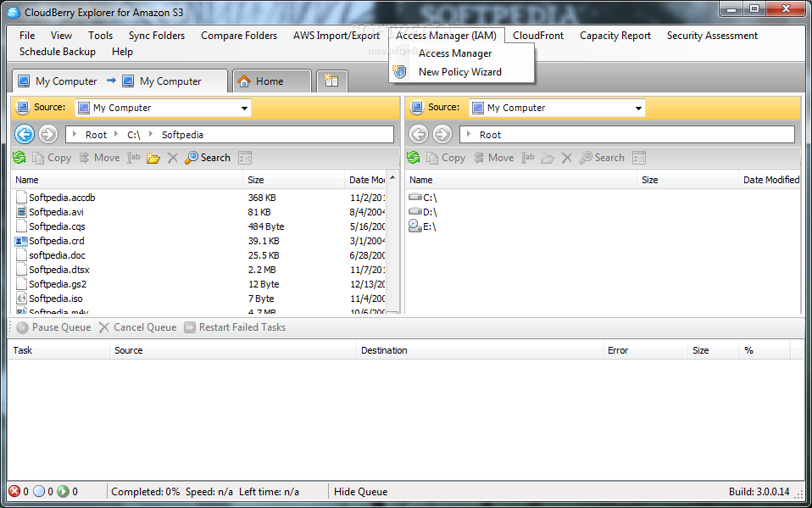Open Schedule Backup menu

coord(58,52)
